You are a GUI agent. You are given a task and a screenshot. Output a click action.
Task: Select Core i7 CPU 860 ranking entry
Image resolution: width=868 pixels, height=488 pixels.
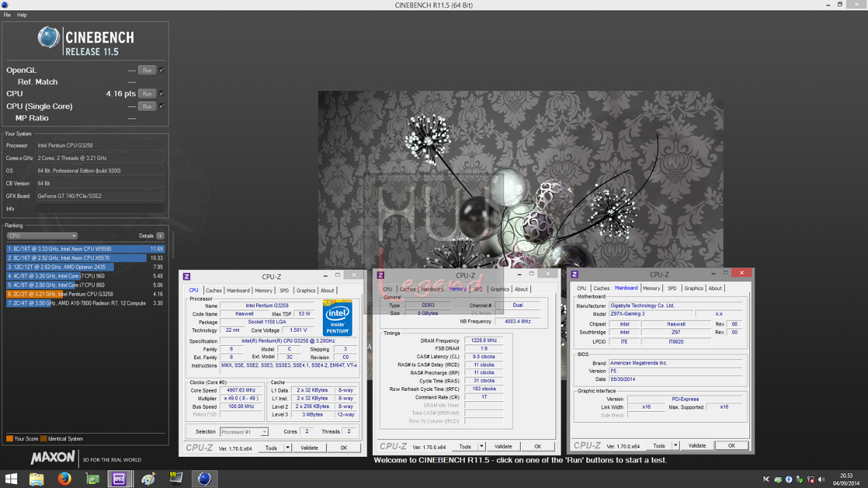(85, 285)
